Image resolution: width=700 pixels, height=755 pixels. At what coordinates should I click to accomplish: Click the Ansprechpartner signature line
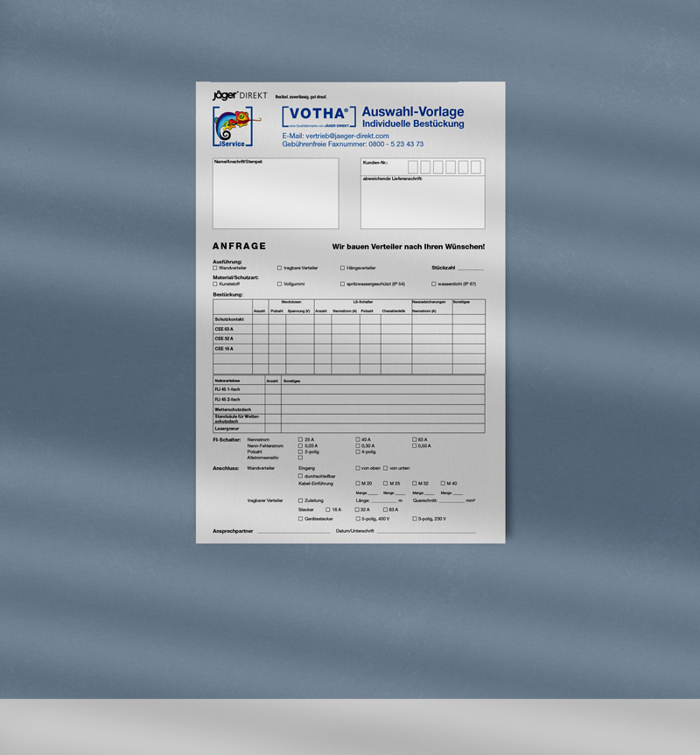pos(294,532)
